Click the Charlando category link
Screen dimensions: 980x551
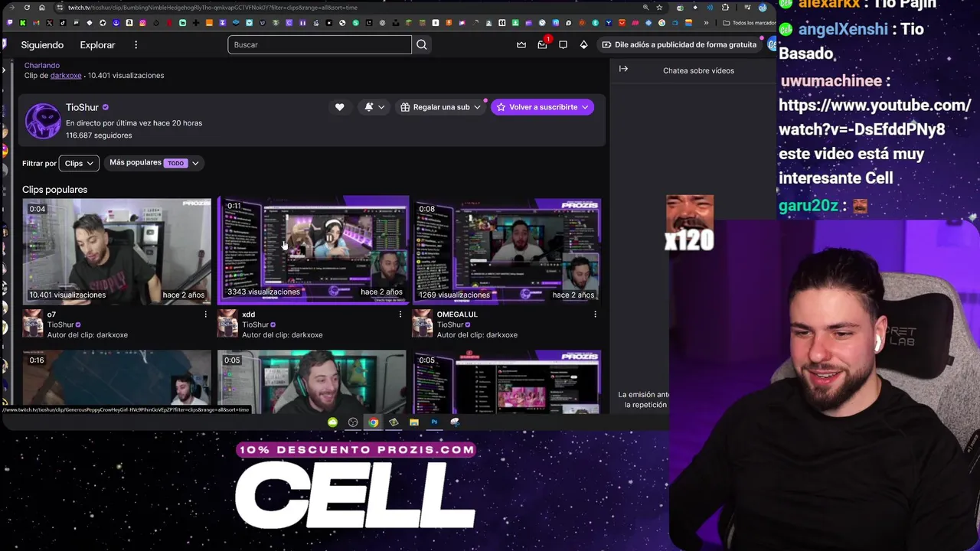42,65
